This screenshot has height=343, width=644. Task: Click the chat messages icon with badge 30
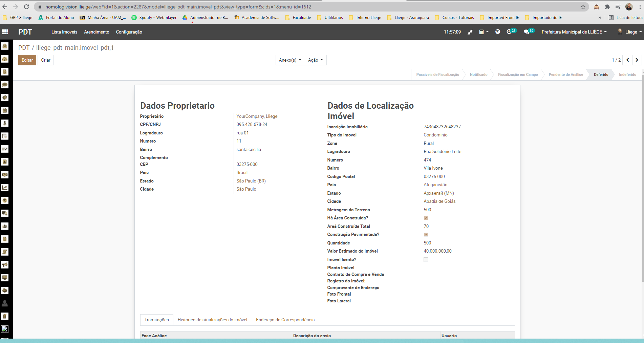[x=527, y=32]
